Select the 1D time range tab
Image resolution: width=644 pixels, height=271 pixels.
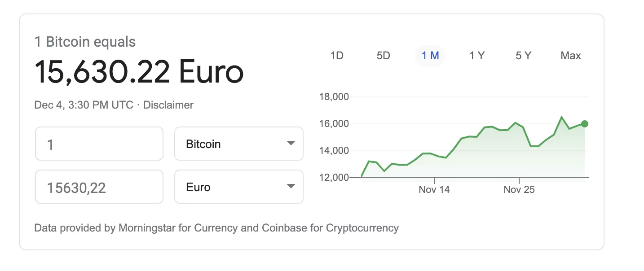tap(337, 56)
